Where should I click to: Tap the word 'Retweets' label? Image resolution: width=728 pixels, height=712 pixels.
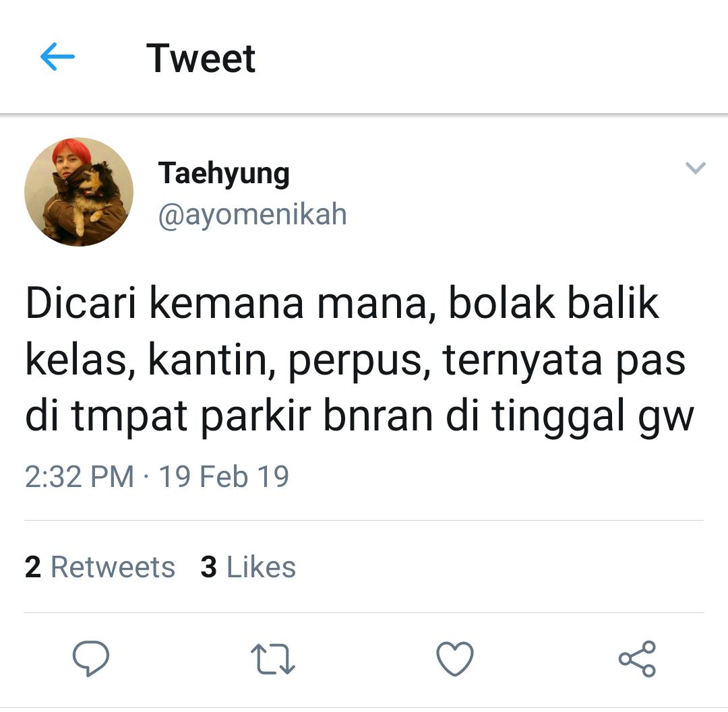pos(113,567)
